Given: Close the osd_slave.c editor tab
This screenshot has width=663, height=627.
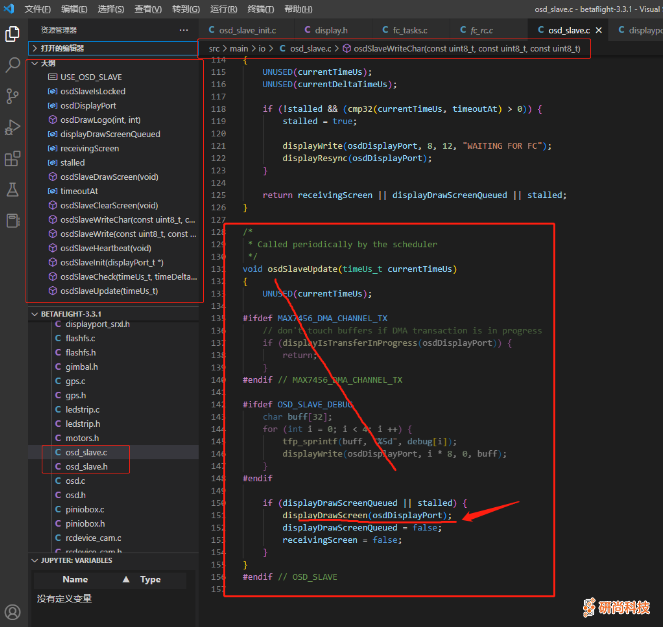Looking at the screenshot, I should click(597, 30).
